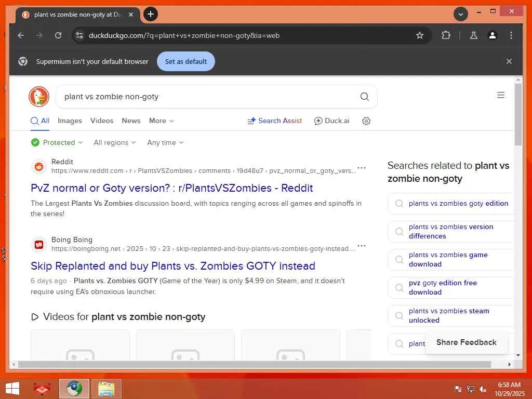532x399 pixels.
Task: Open a new browser tab
Action: (x=151, y=14)
